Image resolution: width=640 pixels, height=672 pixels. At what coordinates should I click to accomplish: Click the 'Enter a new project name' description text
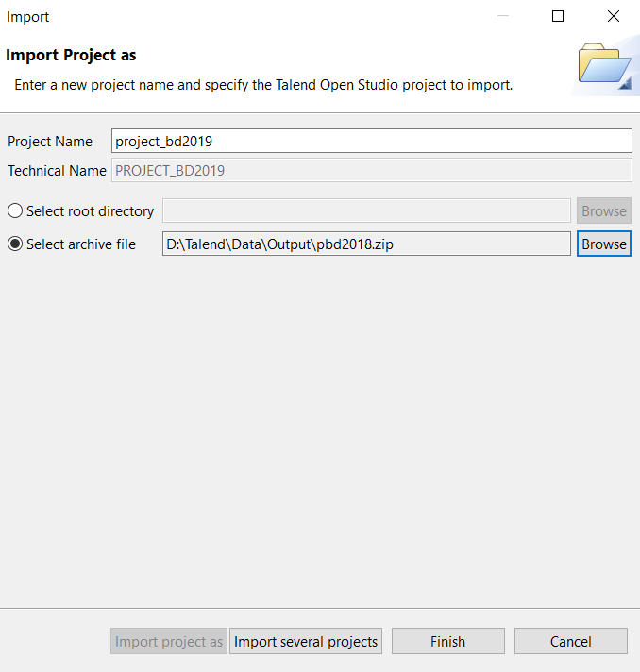click(263, 85)
